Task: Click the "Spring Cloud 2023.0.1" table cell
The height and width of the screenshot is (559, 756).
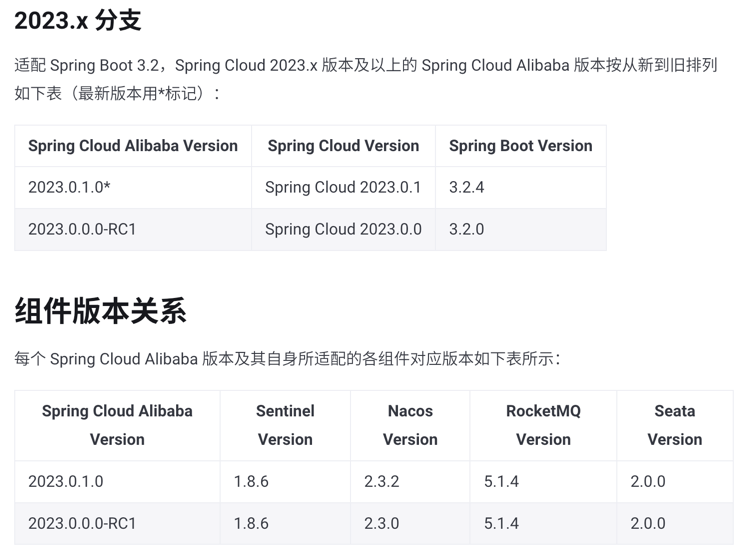Action: click(343, 188)
